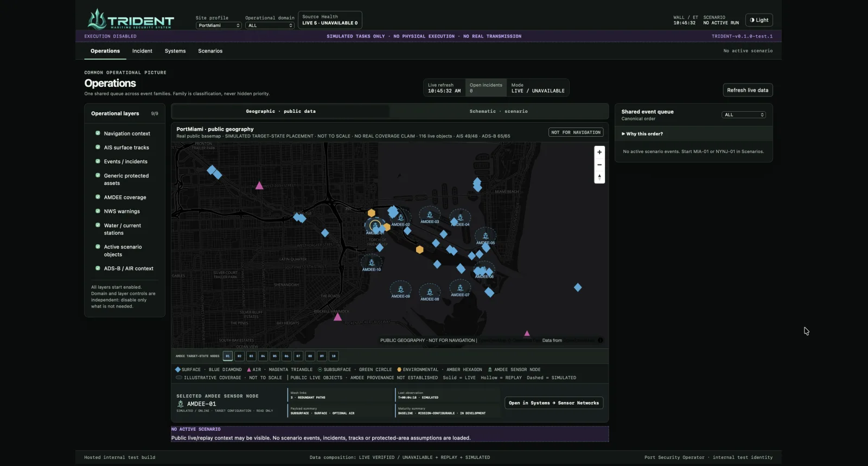The height and width of the screenshot is (466, 868).
Task: Zoom out on the map
Action: point(599,165)
